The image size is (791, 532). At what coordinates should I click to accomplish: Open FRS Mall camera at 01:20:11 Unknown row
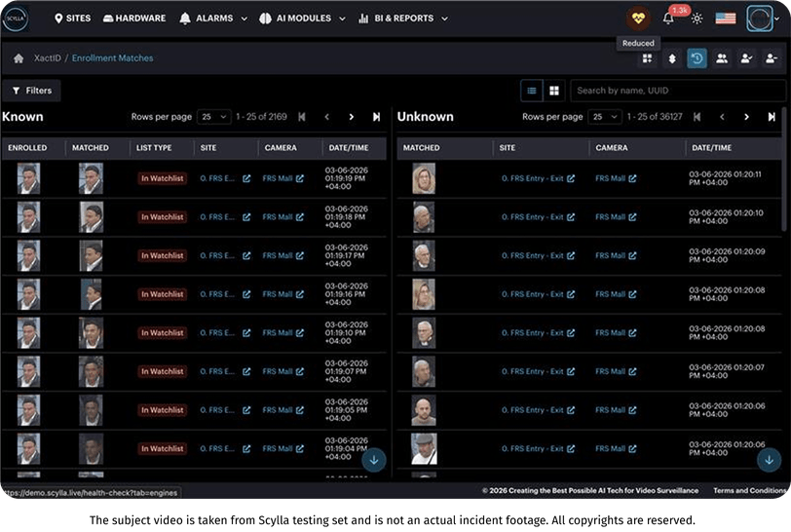616,178
